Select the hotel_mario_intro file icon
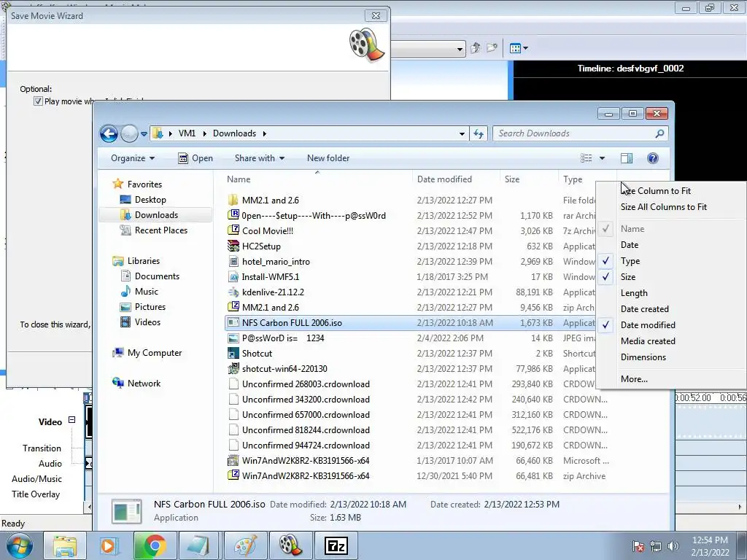The width and height of the screenshot is (747, 560). click(x=233, y=262)
